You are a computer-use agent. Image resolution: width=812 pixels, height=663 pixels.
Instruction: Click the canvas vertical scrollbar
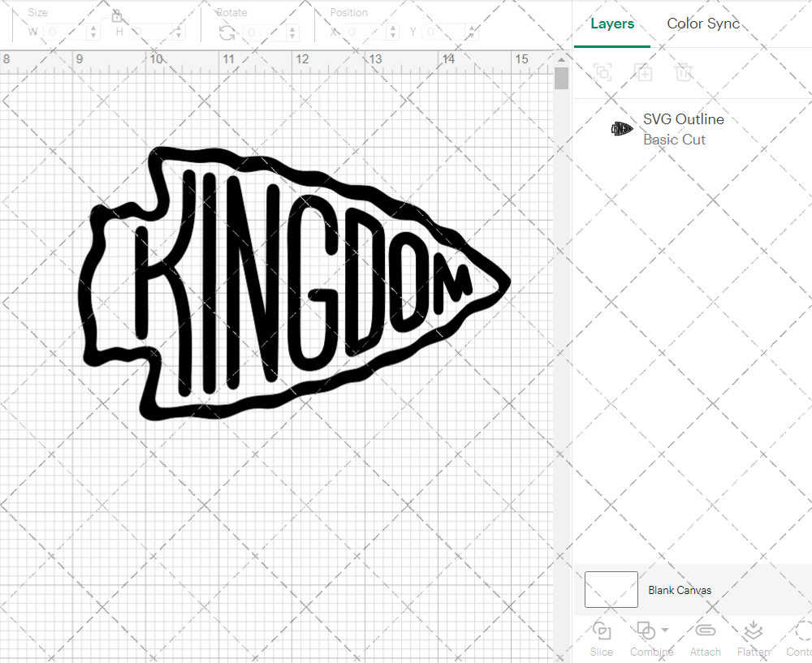tap(561, 79)
